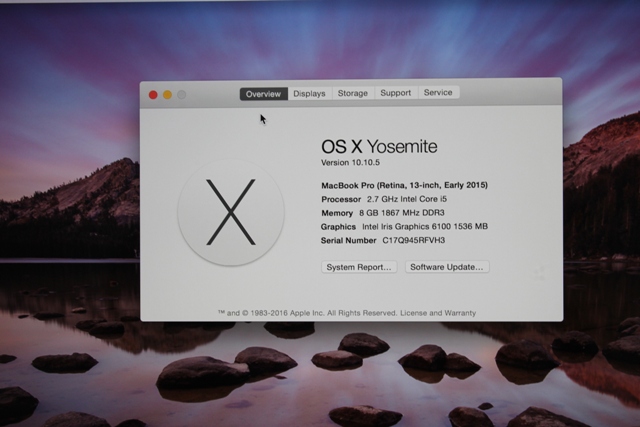Minimize window with yellow button
640x427 pixels.
point(167,95)
